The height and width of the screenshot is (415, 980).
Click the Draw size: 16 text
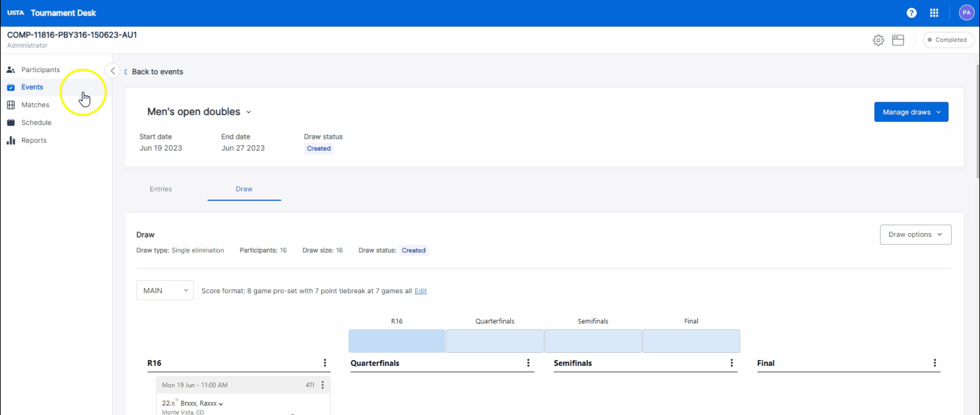pos(323,250)
